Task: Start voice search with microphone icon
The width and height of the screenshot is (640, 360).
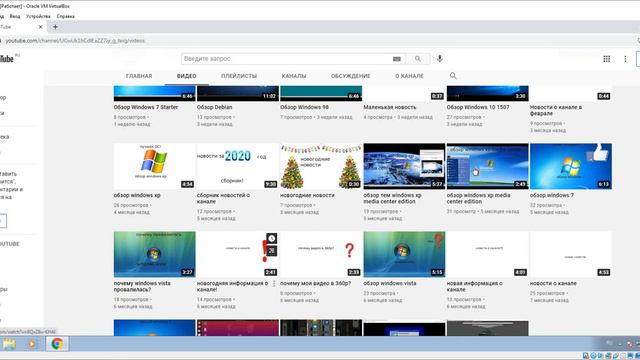Action: coord(440,59)
